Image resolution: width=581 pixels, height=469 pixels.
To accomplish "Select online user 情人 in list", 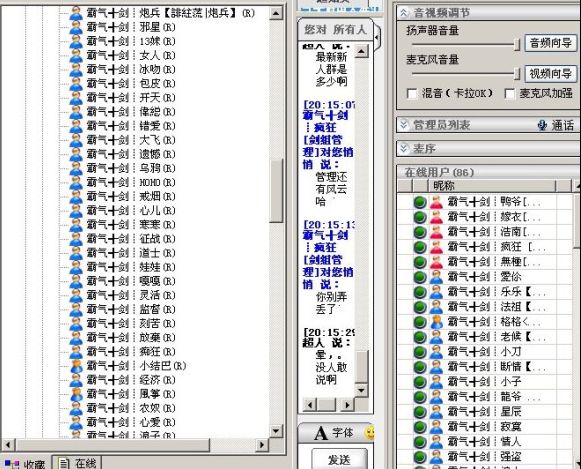I will (485, 442).
